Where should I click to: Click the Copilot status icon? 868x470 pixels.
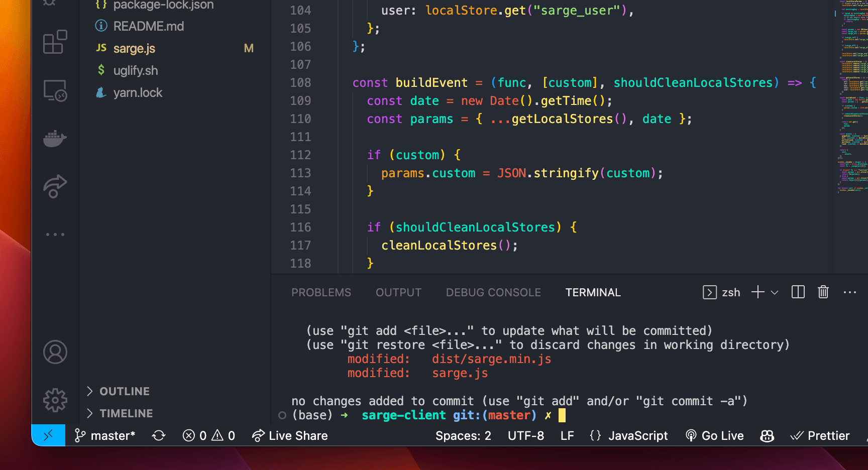767,436
